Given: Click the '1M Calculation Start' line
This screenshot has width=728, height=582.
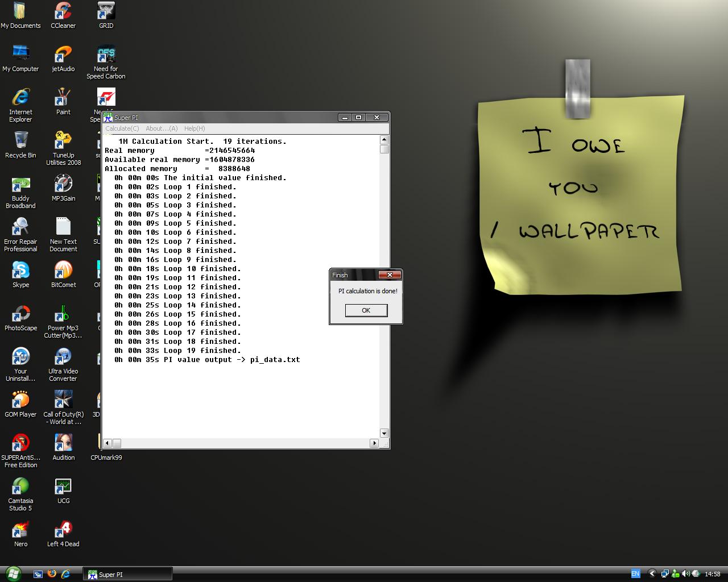Looking at the screenshot, I should coord(202,142).
